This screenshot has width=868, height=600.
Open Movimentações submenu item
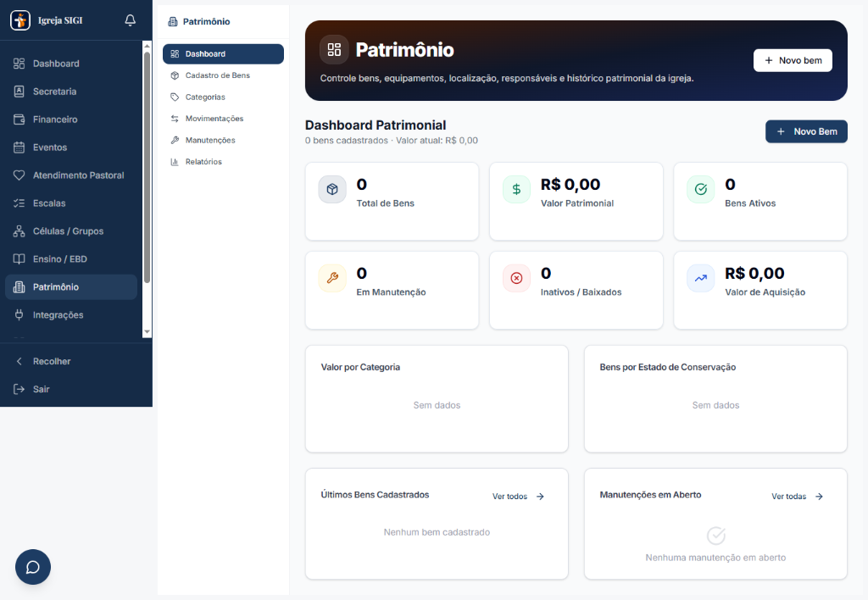(223, 119)
